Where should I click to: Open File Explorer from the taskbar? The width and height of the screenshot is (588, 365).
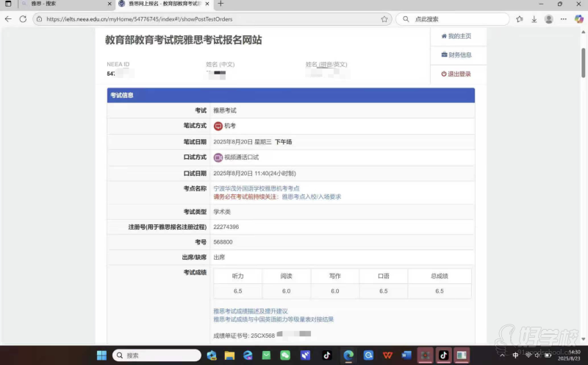coord(230,355)
